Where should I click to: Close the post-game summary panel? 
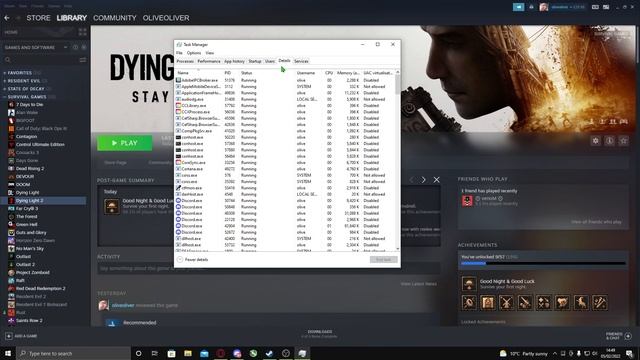pyautogui.click(x=437, y=180)
